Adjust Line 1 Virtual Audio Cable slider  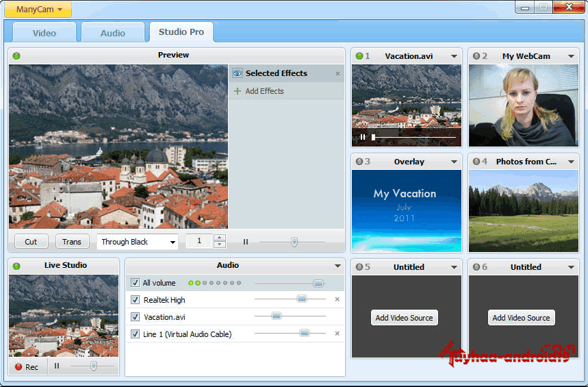(305, 333)
